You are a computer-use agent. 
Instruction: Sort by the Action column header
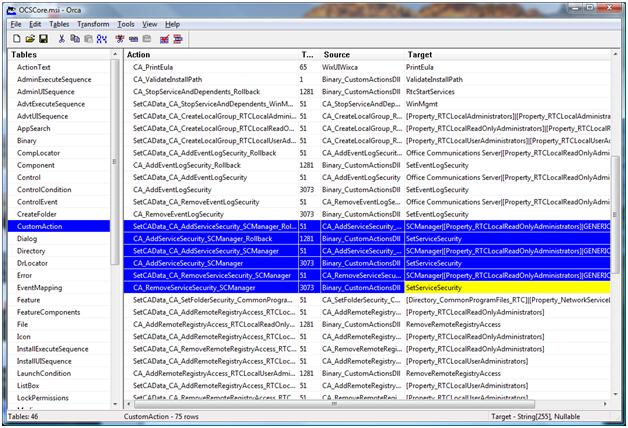211,54
